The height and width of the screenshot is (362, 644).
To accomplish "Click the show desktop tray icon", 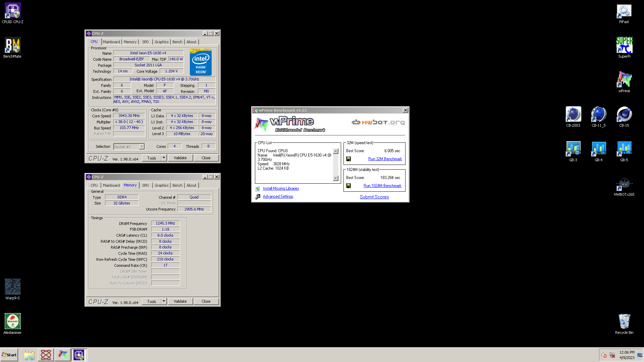I will pyautogui.click(x=640, y=355).
